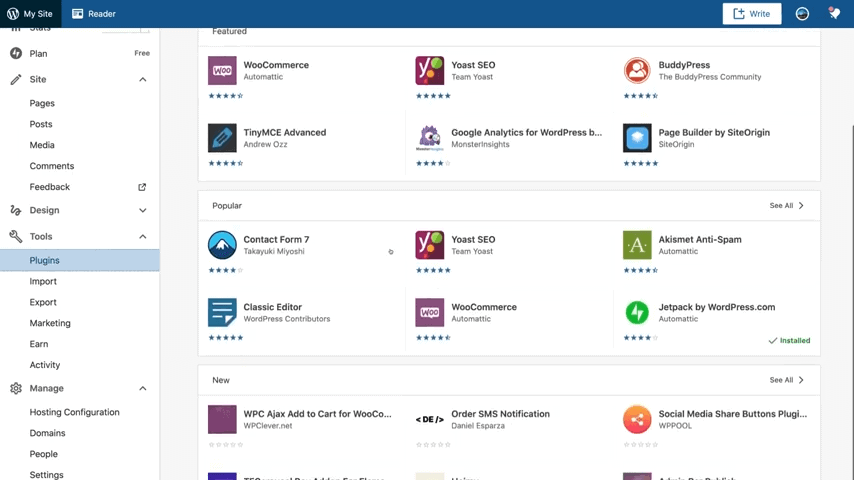Open Pages in the sidebar
Viewport: 854px width, 480px height.
pyautogui.click(x=42, y=103)
